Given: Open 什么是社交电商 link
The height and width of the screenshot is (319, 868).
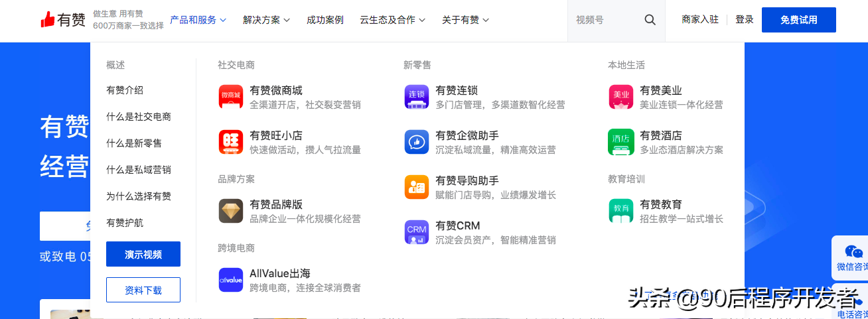Looking at the screenshot, I should [139, 117].
